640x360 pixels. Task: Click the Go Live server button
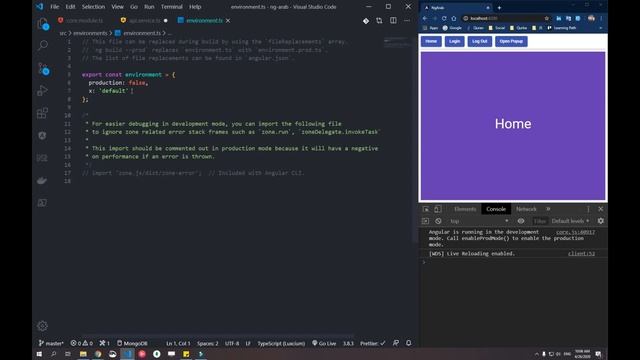pyautogui.click(x=324, y=343)
